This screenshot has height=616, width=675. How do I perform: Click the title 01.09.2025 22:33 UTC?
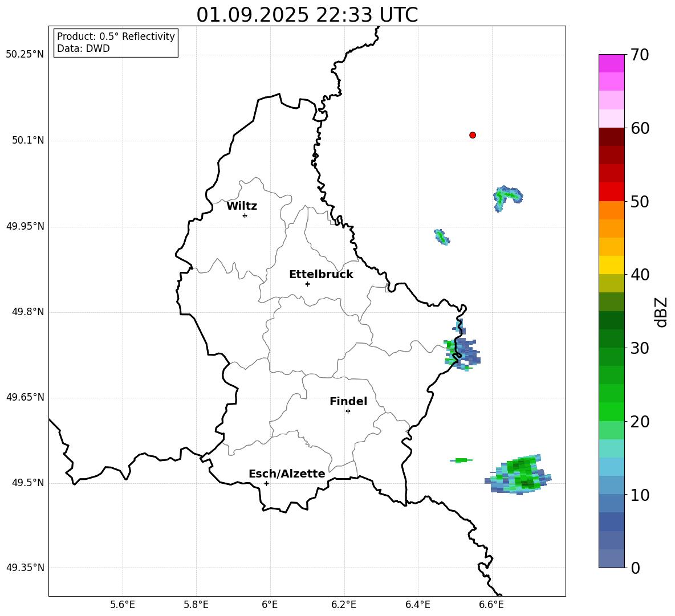(x=307, y=15)
